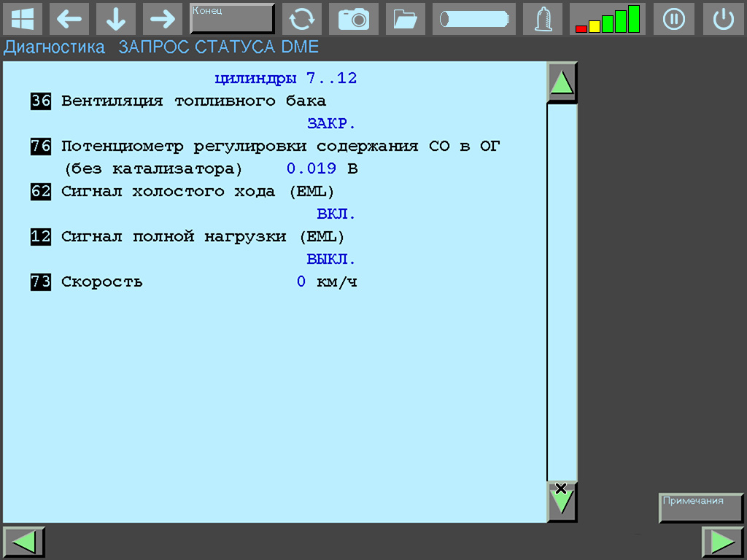
Task: Click the forward arrow toolbar icon
Action: tap(162, 19)
